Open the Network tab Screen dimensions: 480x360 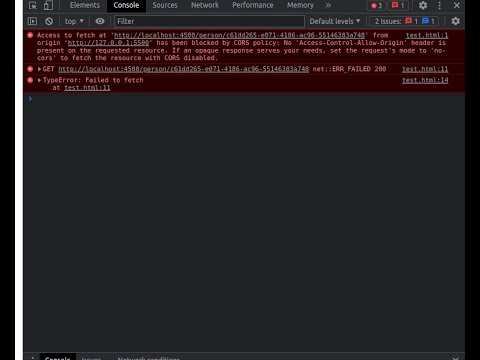click(x=205, y=5)
